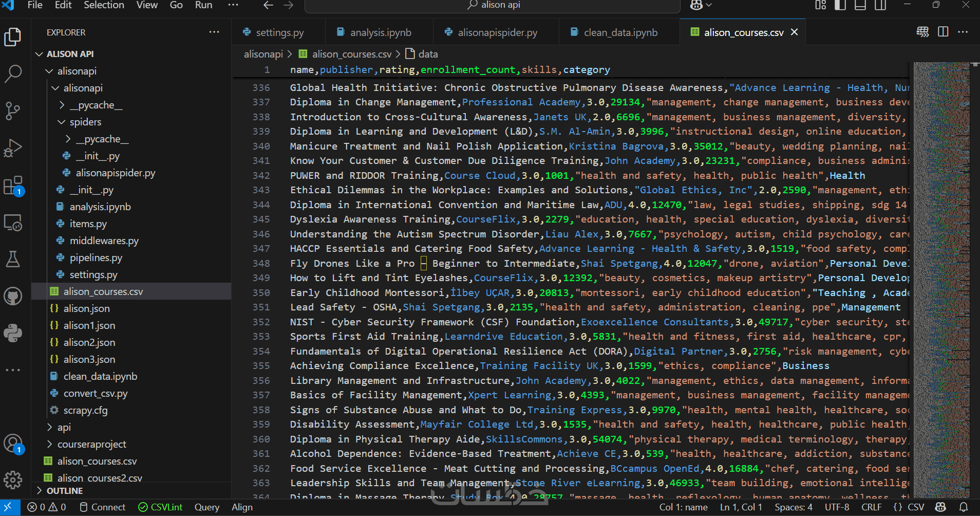Change encoding via UTF-8 indicator

[837, 507]
